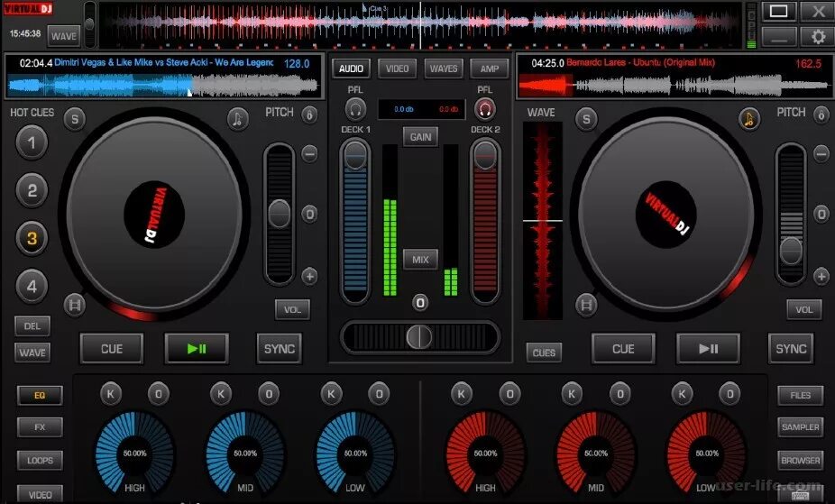Click MIX button in mixer
This screenshot has height=504, width=835.
click(x=420, y=260)
